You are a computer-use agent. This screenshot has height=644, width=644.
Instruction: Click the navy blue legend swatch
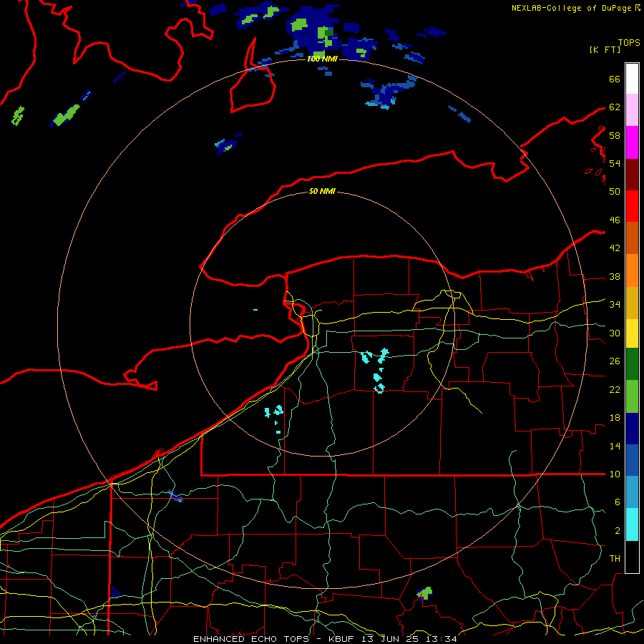tap(632, 429)
